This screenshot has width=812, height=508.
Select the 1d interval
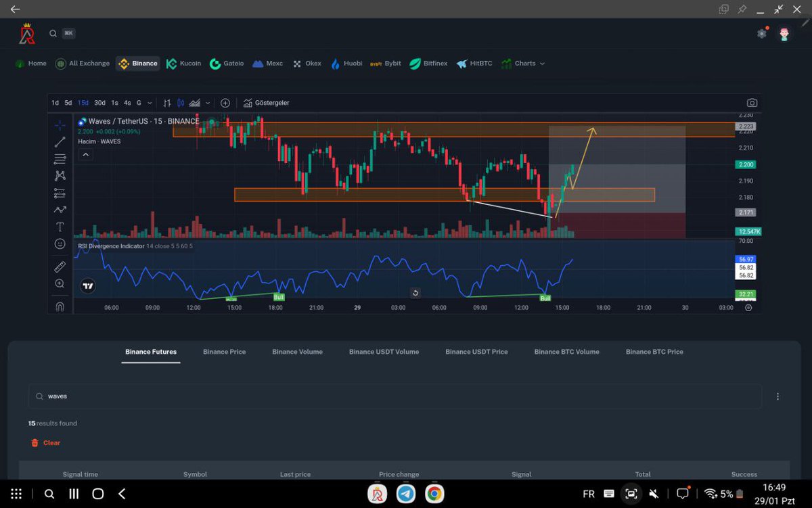pos(55,103)
